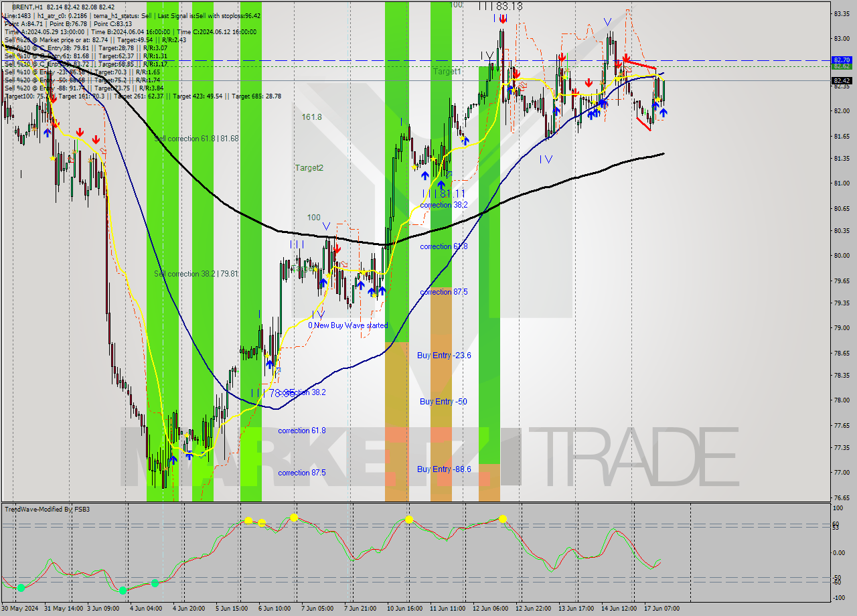This screenshot has width=857, height=616.
Task: Select the '0 New Buy Wave started' label
Action: point(347,325)
